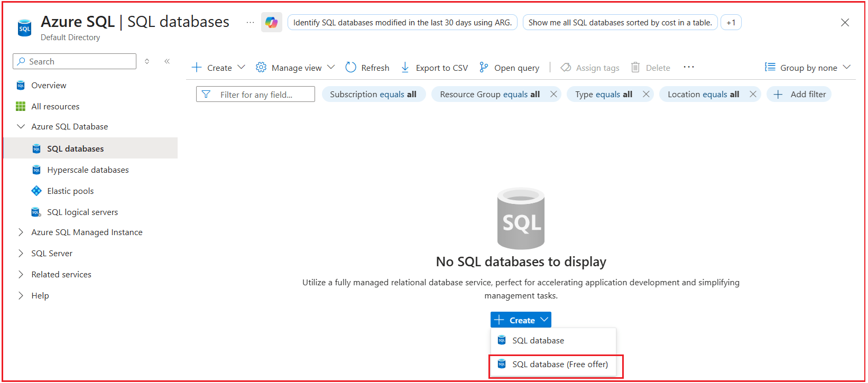This screenshot has height=383, width=868.
Task: Collapse the Azure SQL Database section
Action: tap(21, 126)
